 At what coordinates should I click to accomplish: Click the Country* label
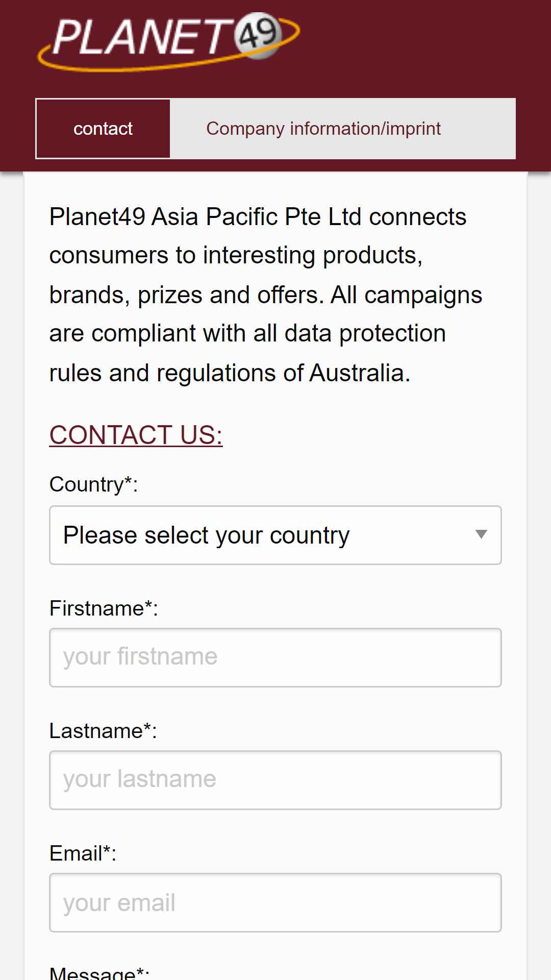pyautogui.click(x=93, y=485)
